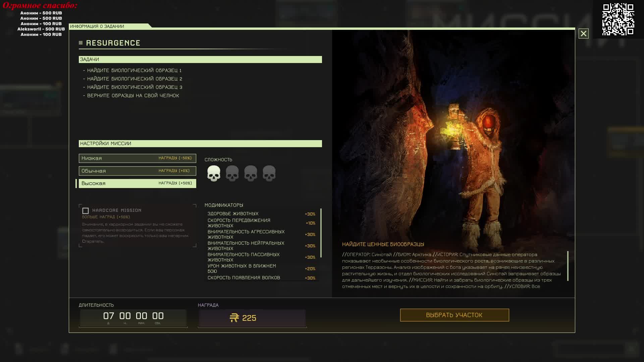Click the Сложность label
Image resolution: width=644 pixels, height=362 pixels.
click(218, 160)
